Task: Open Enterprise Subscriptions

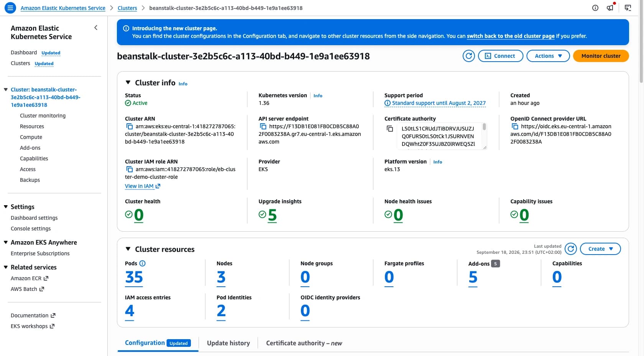Action: (40, 253)
